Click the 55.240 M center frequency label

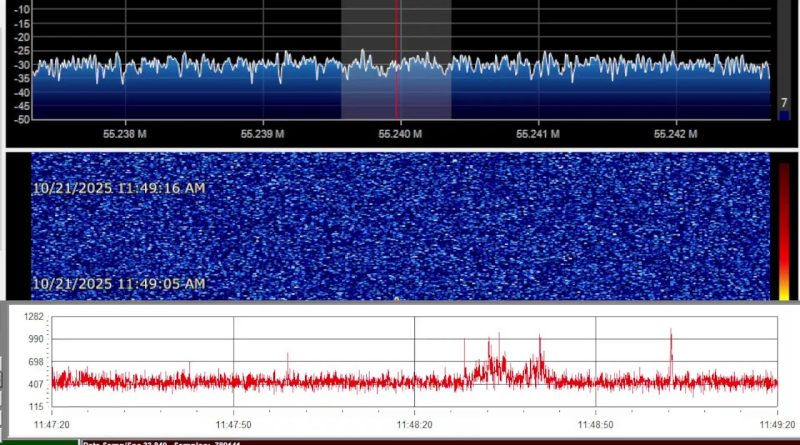(x=400, y=133)
